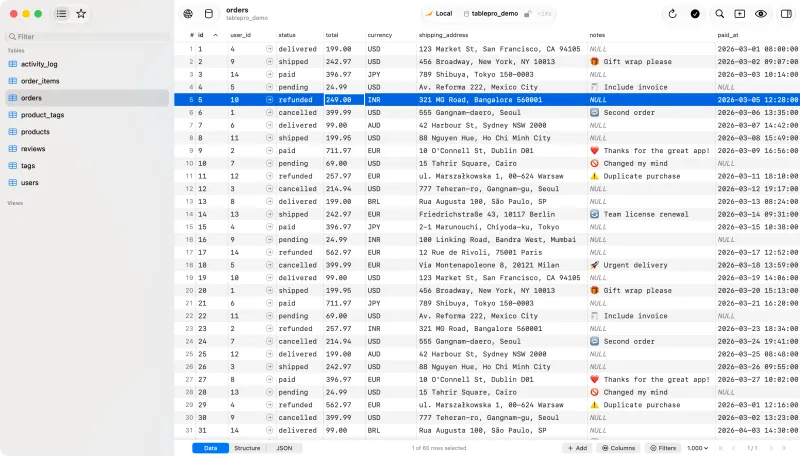Click the order_items table icon
The height and width of the screenshot is (456, 800).
pos(13,81)
